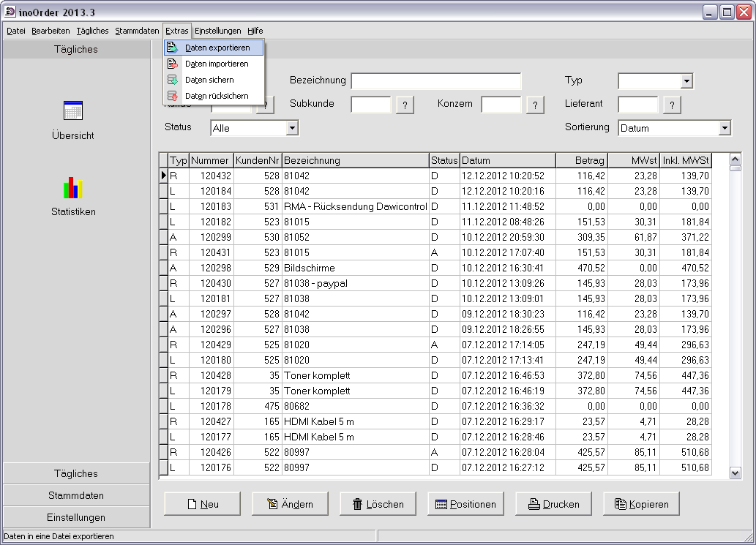The width and height of the screenshot is (756, 545).
Task: Open the Bearbeiten menu
Action: coord(50,31)
